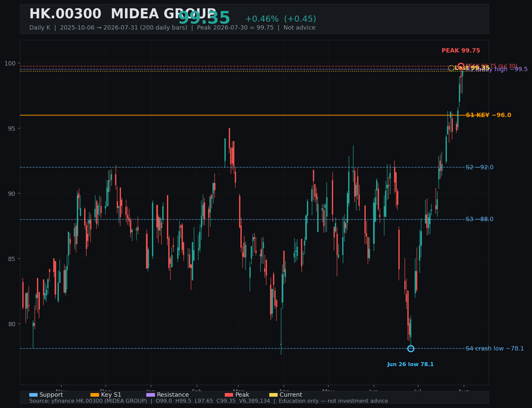Click the 'Daily K' date range subtitle
Screen dimensions: 532x408
pyautogui.click(x=172, y=28)
